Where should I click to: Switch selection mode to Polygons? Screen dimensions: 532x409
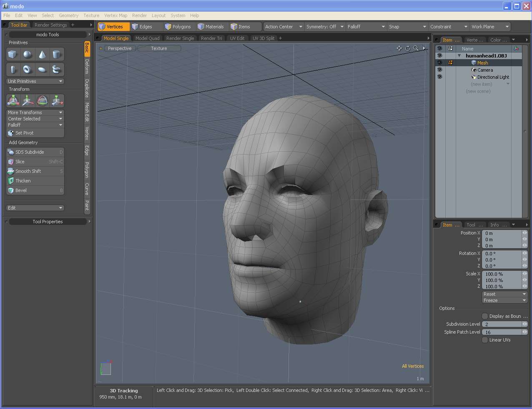tap(179, 27)
